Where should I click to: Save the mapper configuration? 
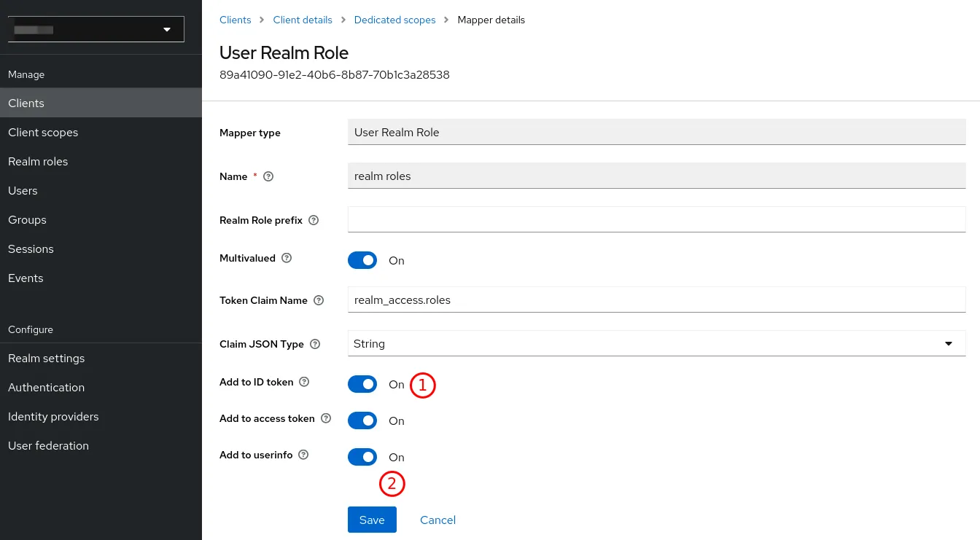tap(372, 520)
